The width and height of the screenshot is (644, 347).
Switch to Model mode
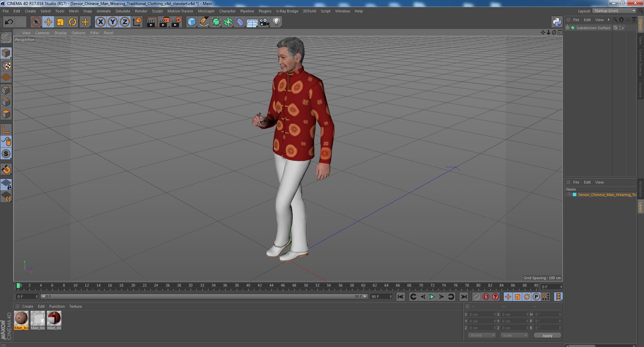click(6, 53)
